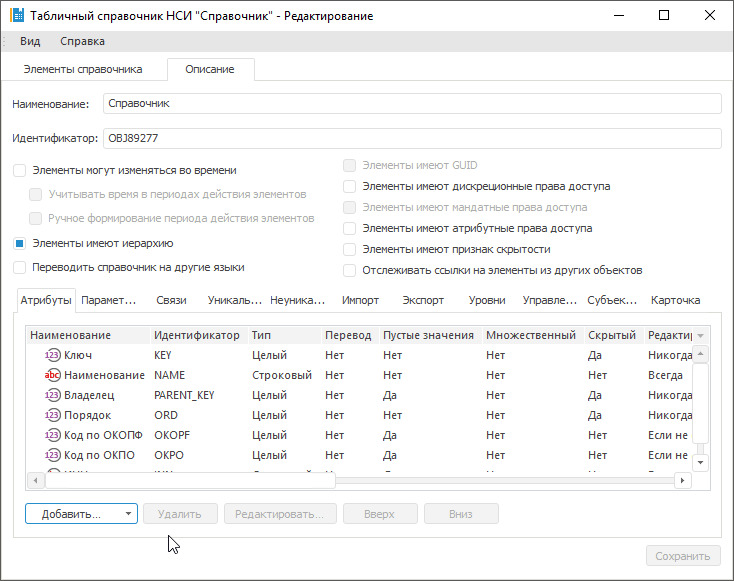Click the integer type icon beside Ключ
The height and width of the screenshot is (581, 734).
(53, 355)
